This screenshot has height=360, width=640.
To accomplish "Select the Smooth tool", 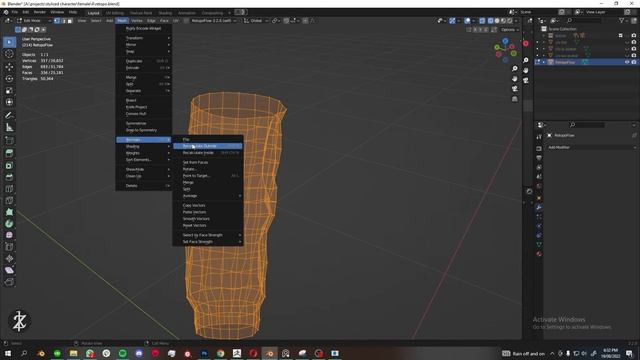I will [x=9, y=235].
